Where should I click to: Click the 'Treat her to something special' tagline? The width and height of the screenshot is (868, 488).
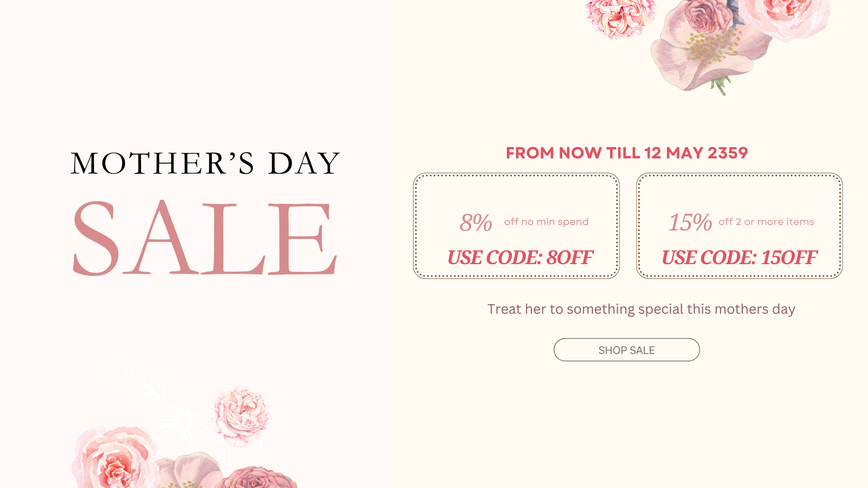(x=641, y=309)
